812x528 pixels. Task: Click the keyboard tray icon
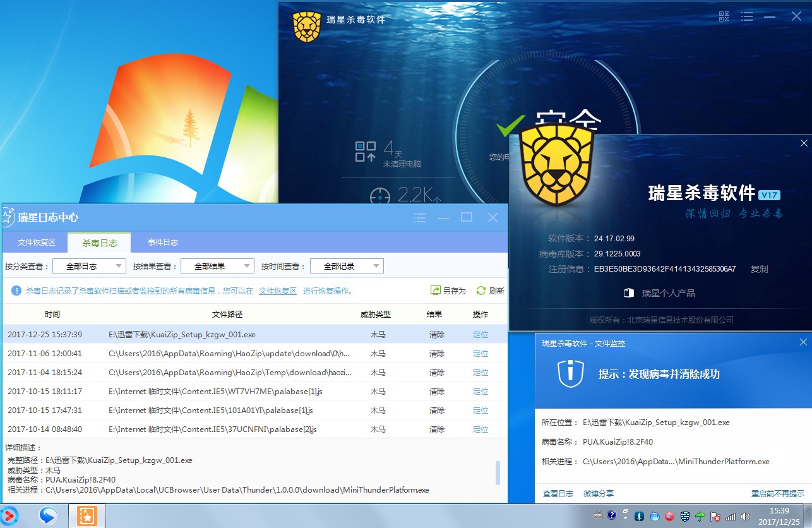click(598, 516)
